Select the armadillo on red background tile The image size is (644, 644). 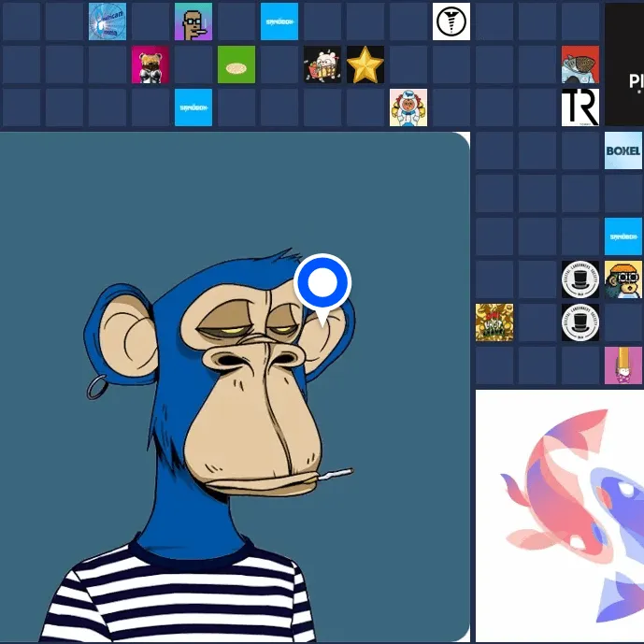[x=580, y=64]
